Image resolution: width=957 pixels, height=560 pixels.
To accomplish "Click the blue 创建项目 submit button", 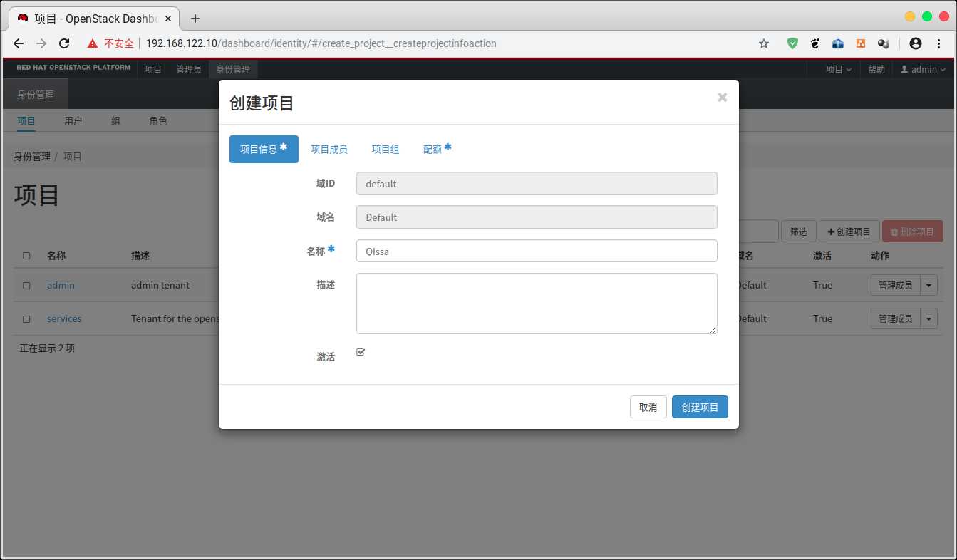I will click(700, 407).
